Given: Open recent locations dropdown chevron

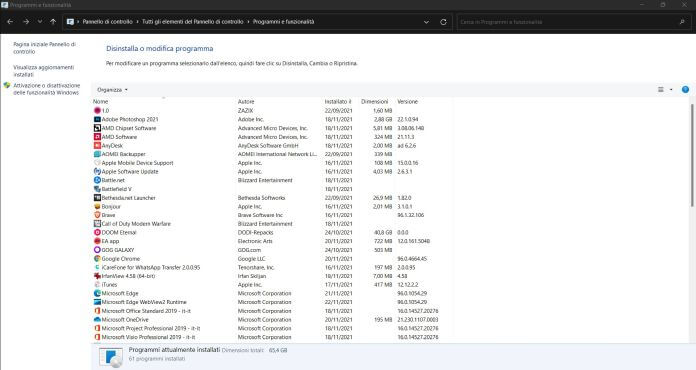Looking at the screenshot, I should pyautogui.click(x=40, y=21).
